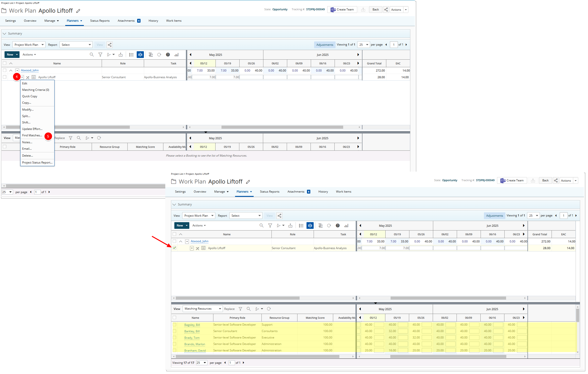Choose Quick Copy from context menu
This screenshot has width=588, height=374.
[30, 96]
